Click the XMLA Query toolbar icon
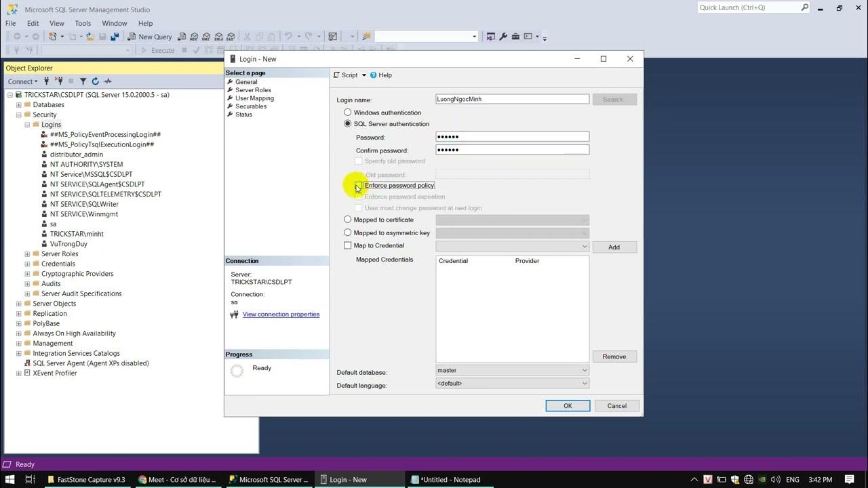Screen dimensions: 868x488 point(218,37)
